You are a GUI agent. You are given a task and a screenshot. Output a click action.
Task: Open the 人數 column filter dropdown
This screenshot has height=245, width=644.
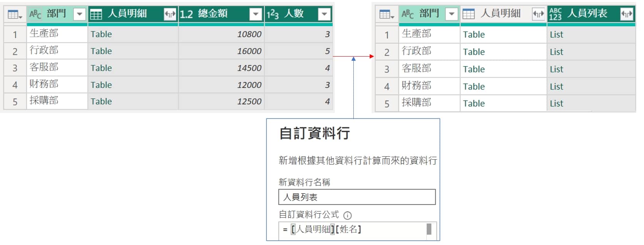pos(324,15)
